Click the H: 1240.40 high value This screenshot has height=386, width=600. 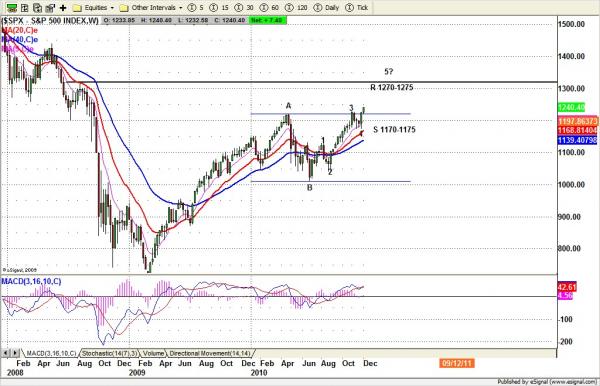[156, 20]
